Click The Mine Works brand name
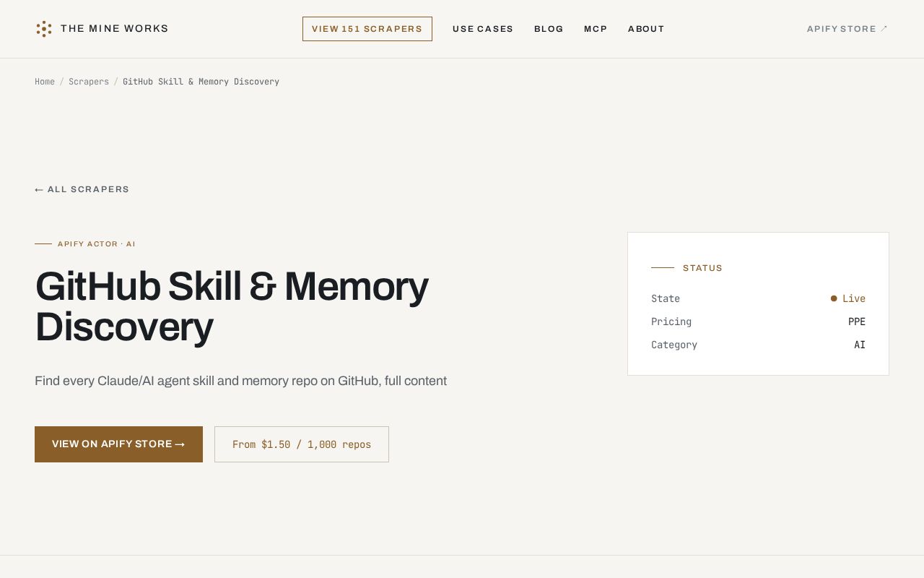This screenshot has width=924, height=578. (115, 29)
